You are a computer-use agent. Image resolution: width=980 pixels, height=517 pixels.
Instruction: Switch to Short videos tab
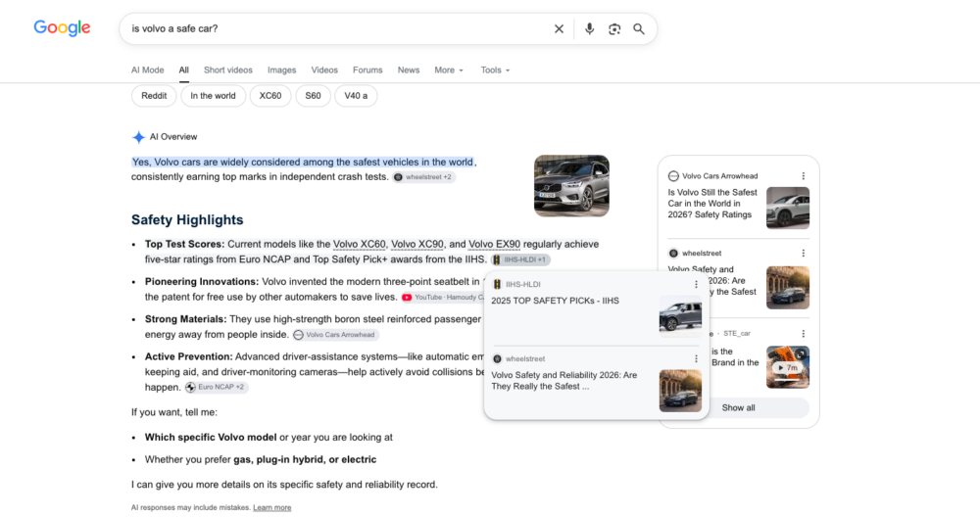pos(228,70)
